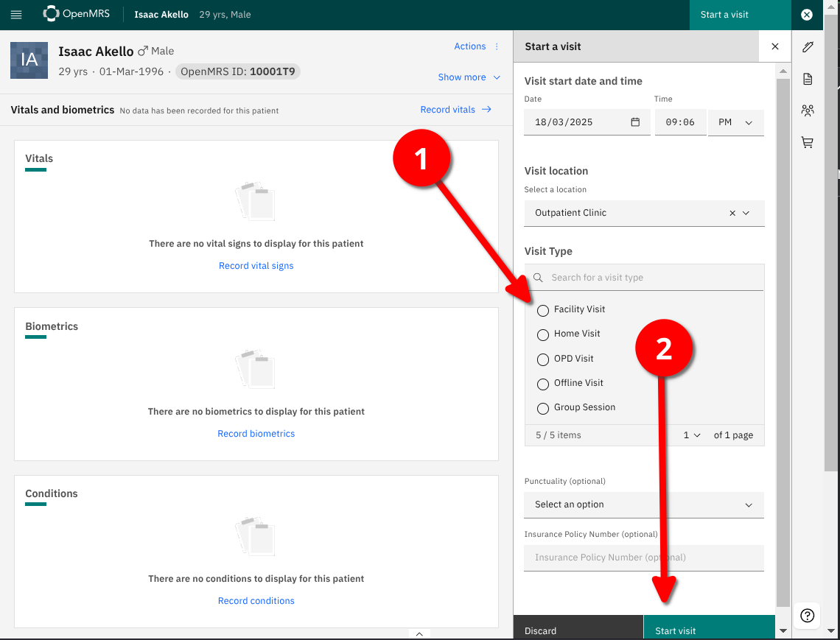This screenshot has width=840, height=640.
Task: Expand Show more patient details
Action: tap(469, 77)
